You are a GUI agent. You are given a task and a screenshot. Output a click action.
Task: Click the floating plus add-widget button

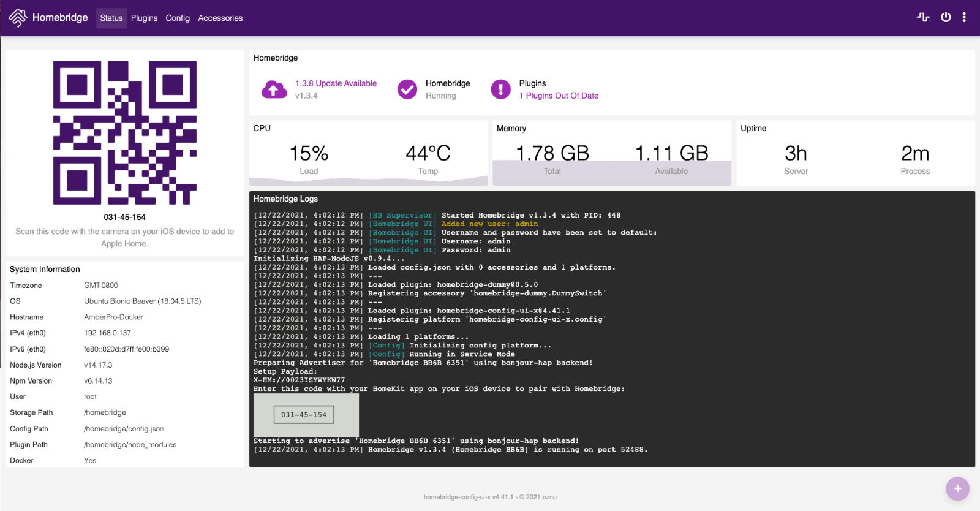(957, 489)
